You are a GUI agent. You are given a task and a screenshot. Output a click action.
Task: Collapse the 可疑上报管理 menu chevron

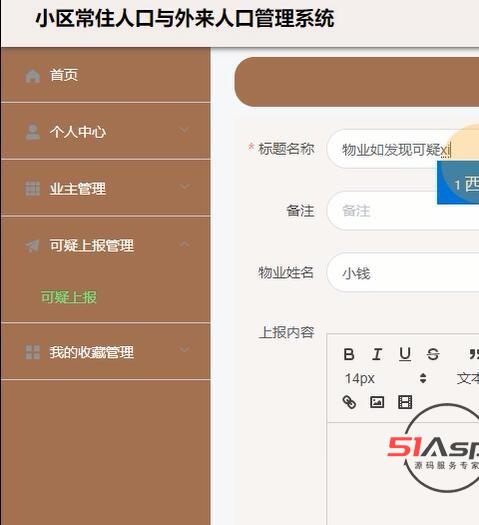pyautogui.click(x=184, y=244)
